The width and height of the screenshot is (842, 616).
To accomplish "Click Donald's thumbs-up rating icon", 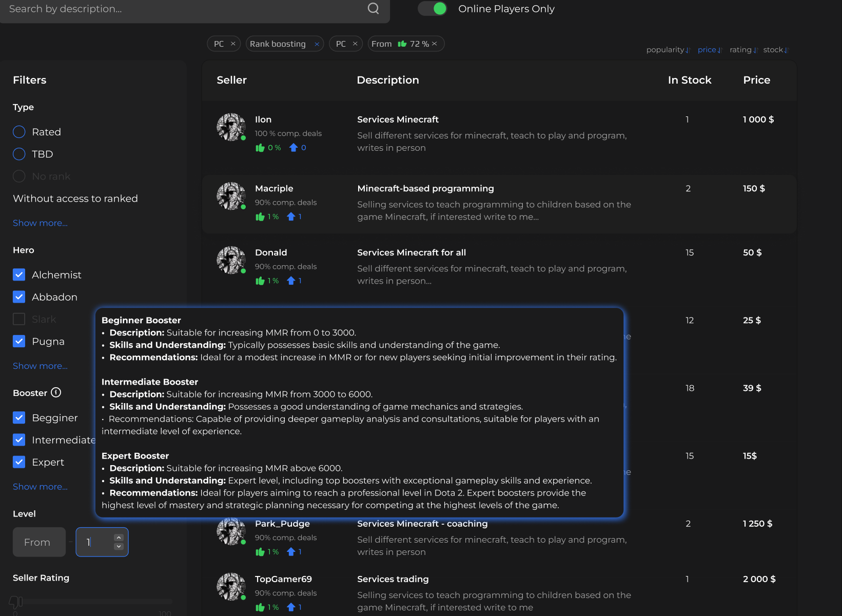I will pos(260,281).
